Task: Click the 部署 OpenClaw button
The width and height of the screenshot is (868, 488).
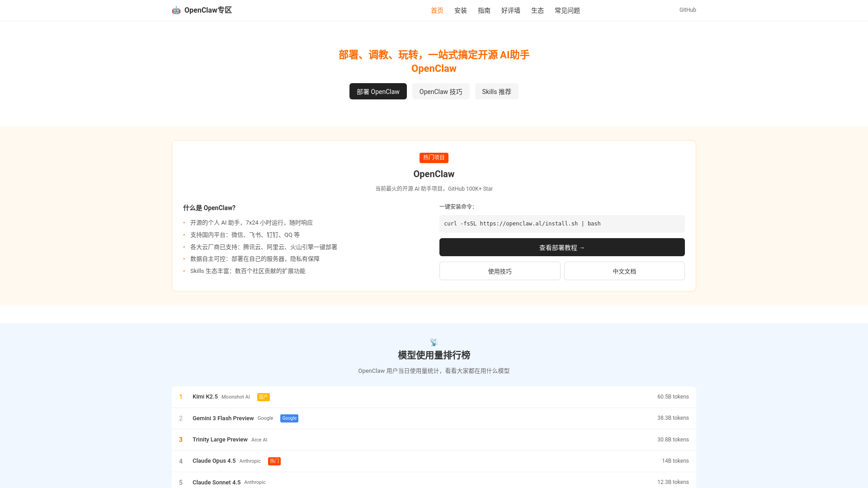Action: tap(378, 91)
